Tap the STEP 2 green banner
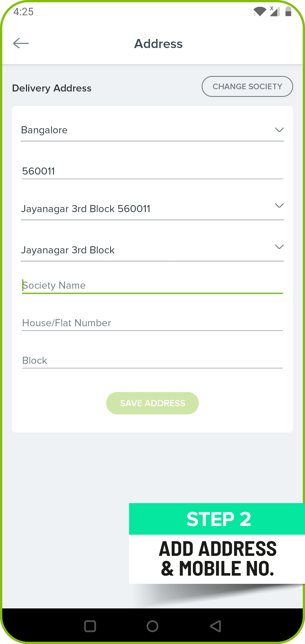This screenshot has width=305, height=644. tap(217, 519)
